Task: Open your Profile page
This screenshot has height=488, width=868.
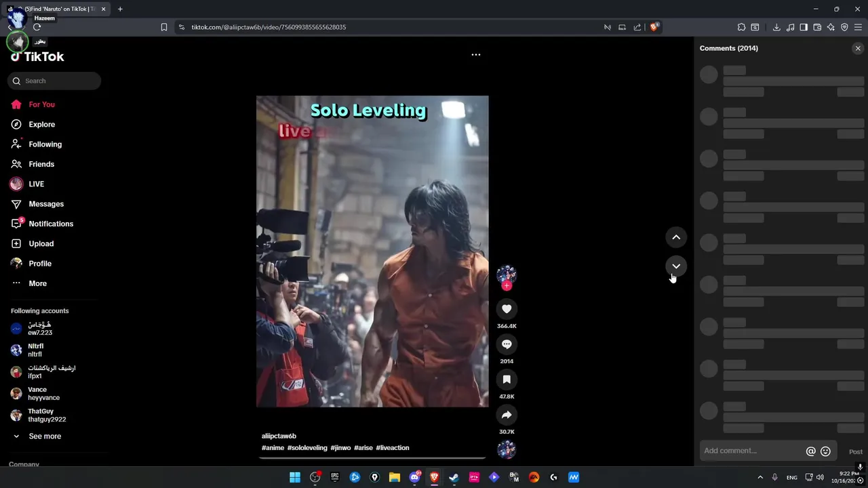Action: (40, 264)
